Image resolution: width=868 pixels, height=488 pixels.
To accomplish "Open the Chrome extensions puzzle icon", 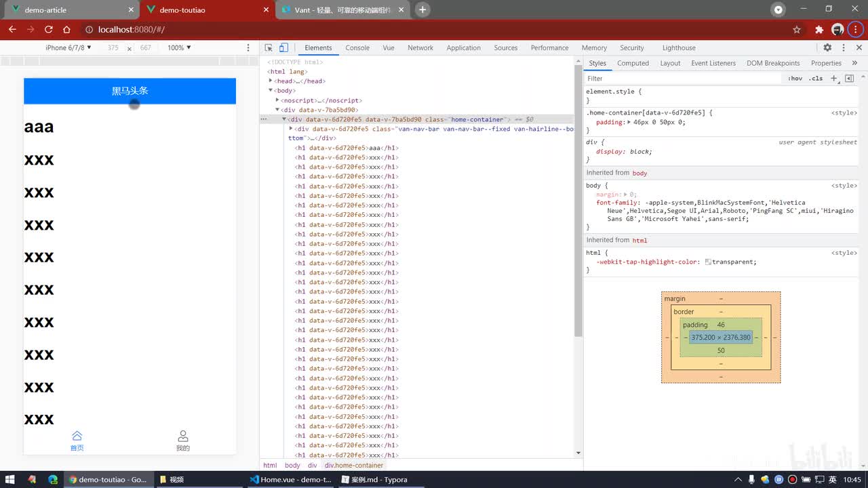I will pos(819,30).
